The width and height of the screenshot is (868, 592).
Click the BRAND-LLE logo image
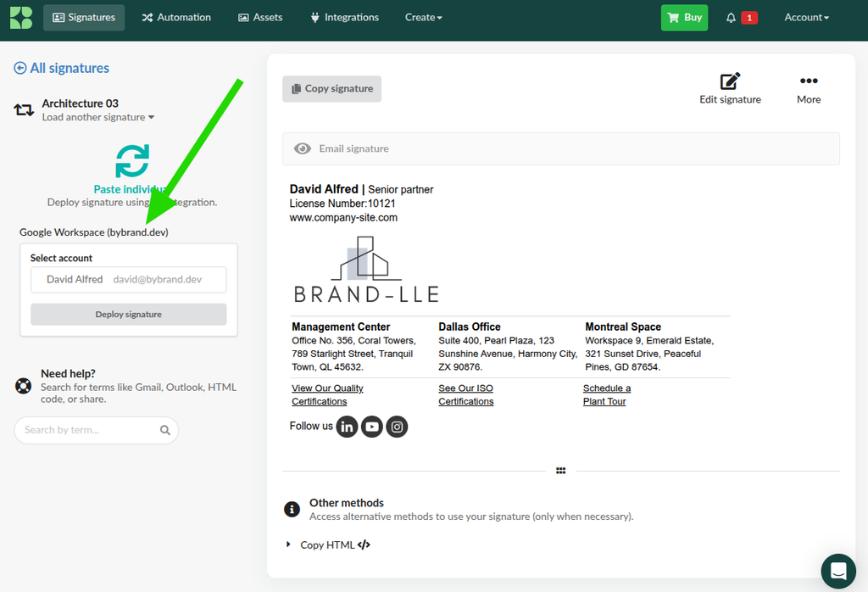(x=366, y=270)
